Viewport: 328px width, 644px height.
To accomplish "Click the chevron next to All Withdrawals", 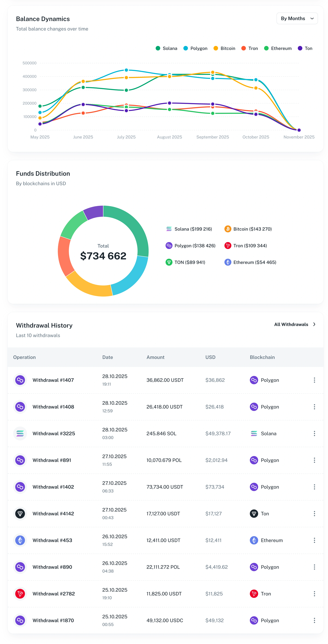I will point(314,324).
